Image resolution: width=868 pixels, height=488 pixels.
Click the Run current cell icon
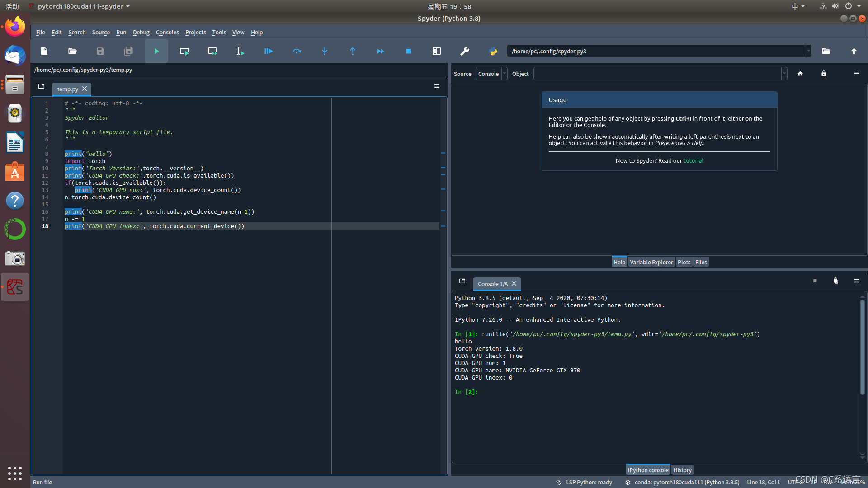pos(184,51)
